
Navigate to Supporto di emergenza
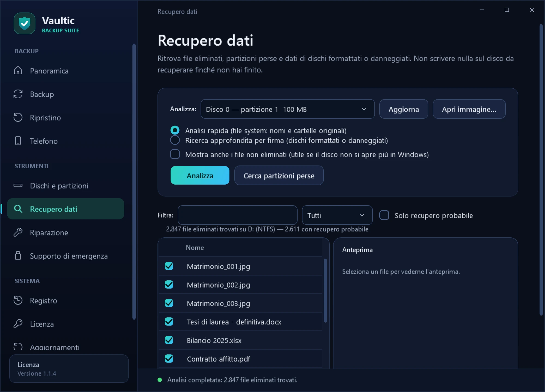pyautogui.click(x=66, y=256)
